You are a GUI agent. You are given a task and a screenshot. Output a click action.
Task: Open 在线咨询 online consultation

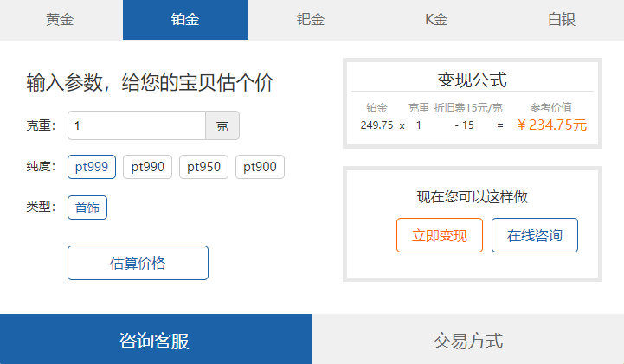click(535, 235)
